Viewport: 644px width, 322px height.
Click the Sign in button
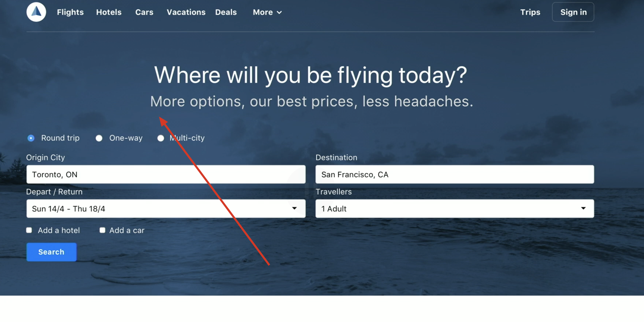(x=573, y=12)
